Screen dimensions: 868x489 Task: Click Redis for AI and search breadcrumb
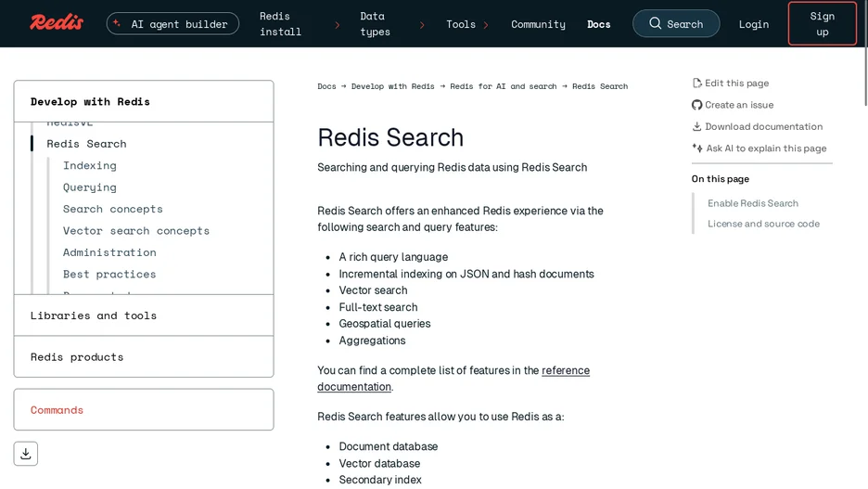click(504, 86)
